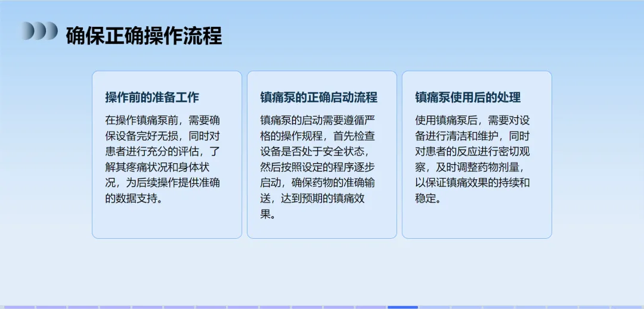Click the line 稳定。

[x=428, y=199]
